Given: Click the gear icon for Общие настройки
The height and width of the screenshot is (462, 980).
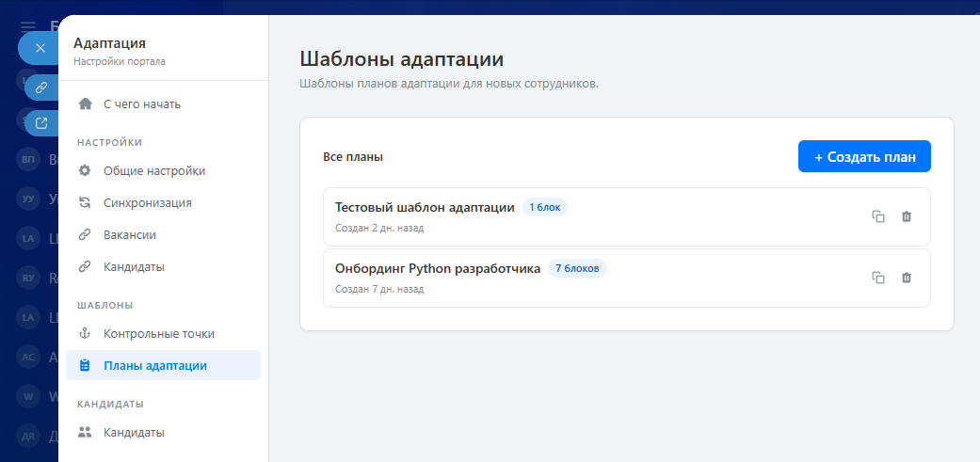Looking at the screenshot, I should pyautogui.click(x=86, y=171).
